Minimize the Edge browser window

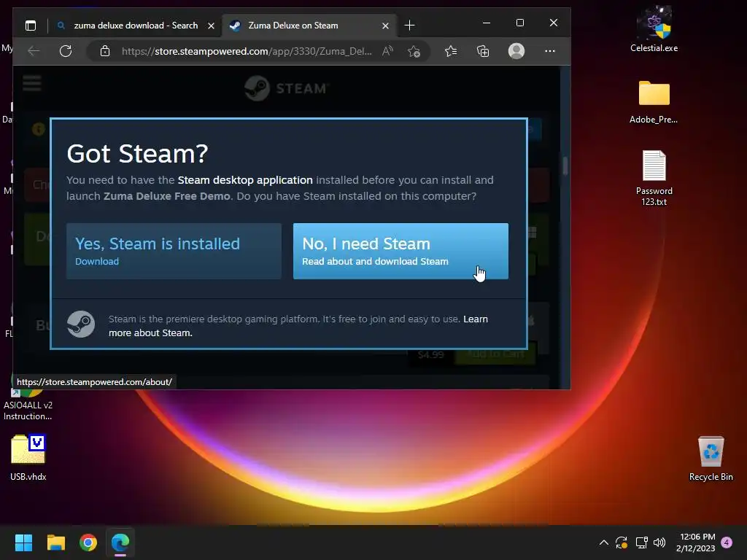point(487,23)
